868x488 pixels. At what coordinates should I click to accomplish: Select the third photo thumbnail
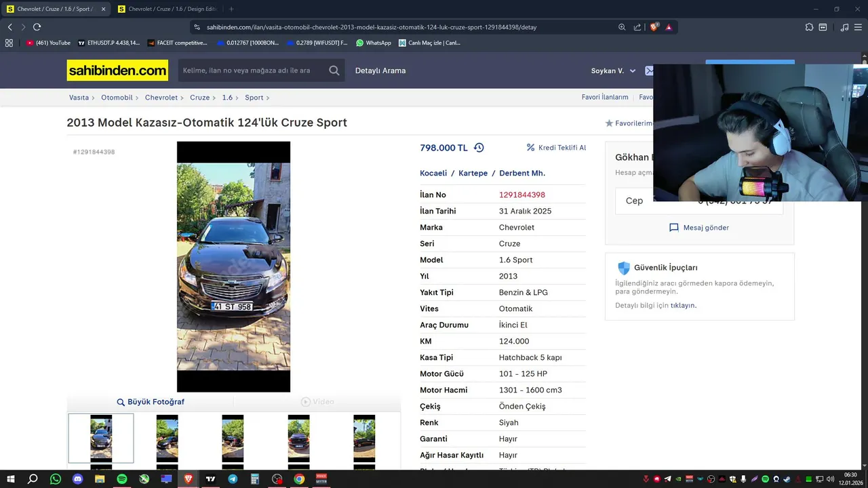click(233, 439)
